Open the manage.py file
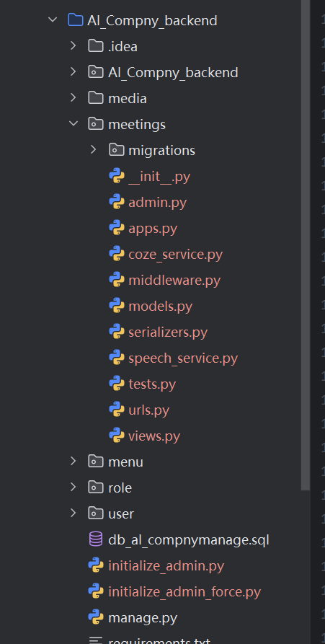Image resolution: width=325 pixels, height=644 pixels. click(143, 618)
